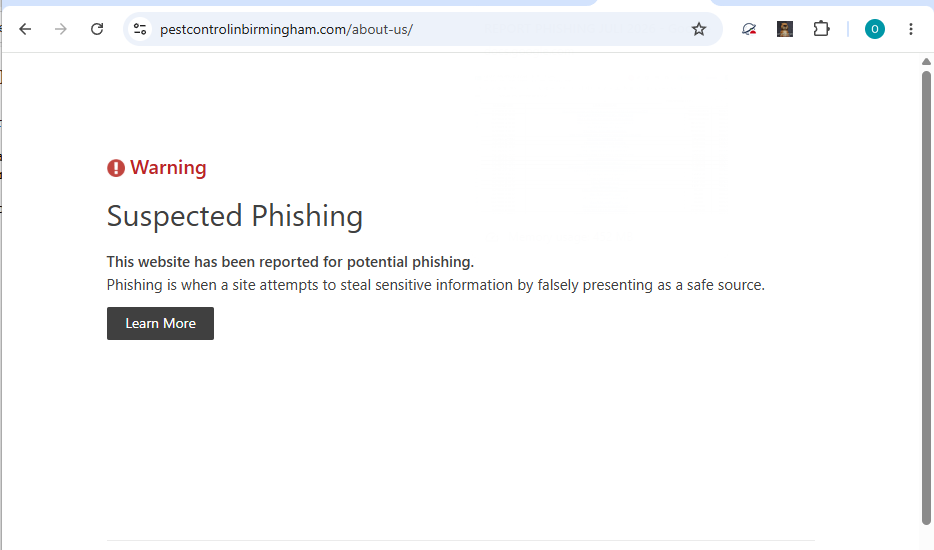Click the vertical scrollbar thumb
This screenshot has height=550, width=934.
(x=926, y=298)
